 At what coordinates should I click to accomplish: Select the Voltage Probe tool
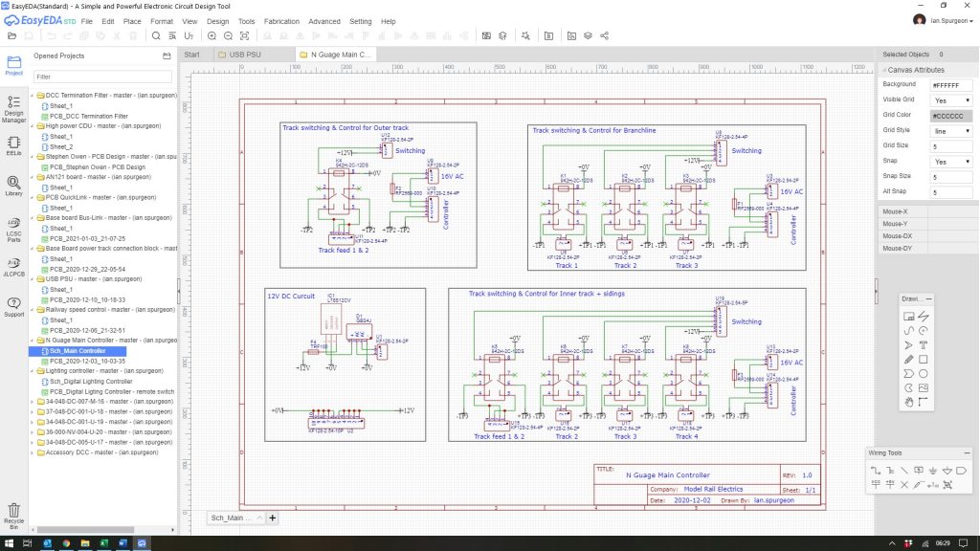918,485
